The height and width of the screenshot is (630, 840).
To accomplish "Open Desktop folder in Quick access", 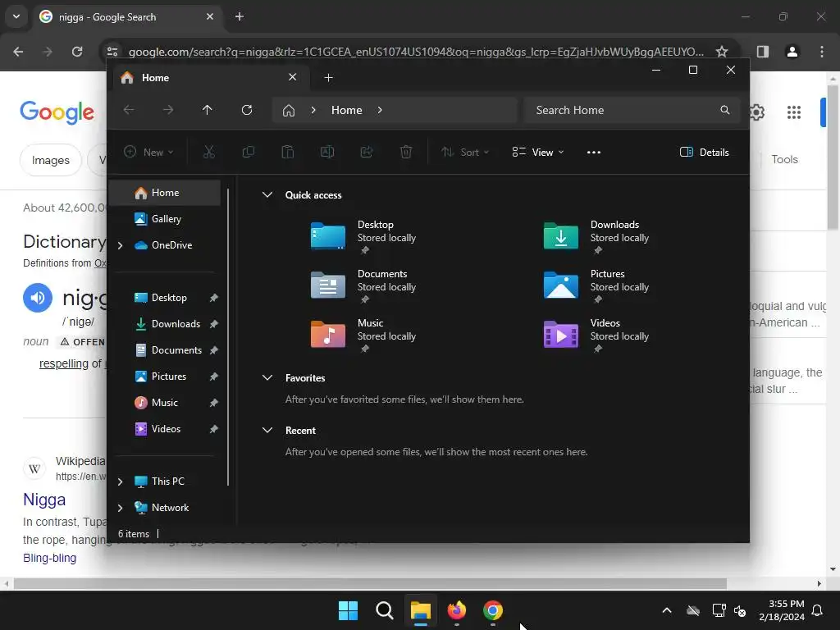I will 328,236.
